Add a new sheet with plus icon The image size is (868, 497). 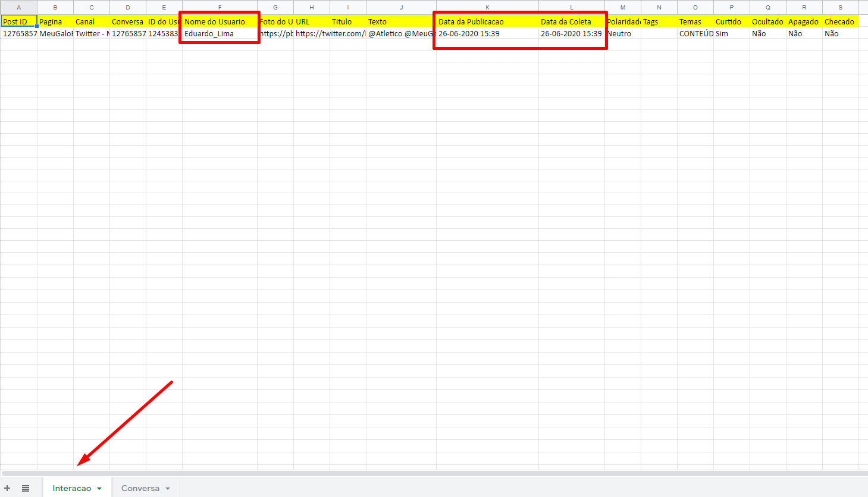tap(7, 488)
